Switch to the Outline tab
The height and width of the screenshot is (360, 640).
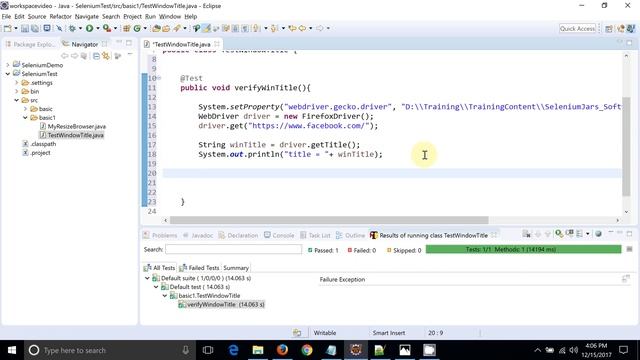350,235
